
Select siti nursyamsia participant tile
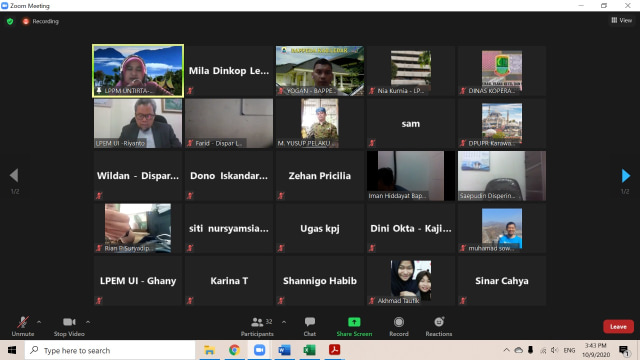(229, 229)
